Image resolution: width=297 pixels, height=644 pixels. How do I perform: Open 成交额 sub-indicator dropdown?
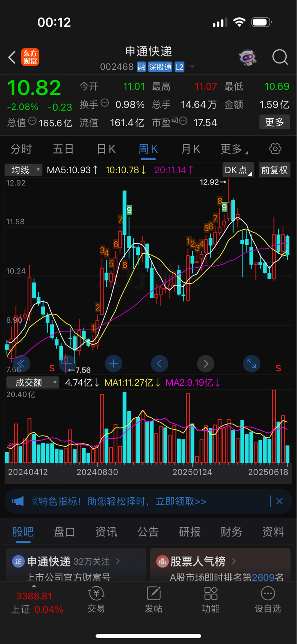coord(33,383)
